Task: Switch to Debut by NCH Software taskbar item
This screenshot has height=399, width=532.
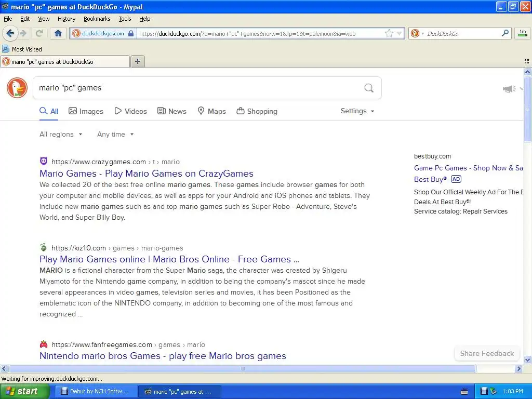Action: pos(97,391)
